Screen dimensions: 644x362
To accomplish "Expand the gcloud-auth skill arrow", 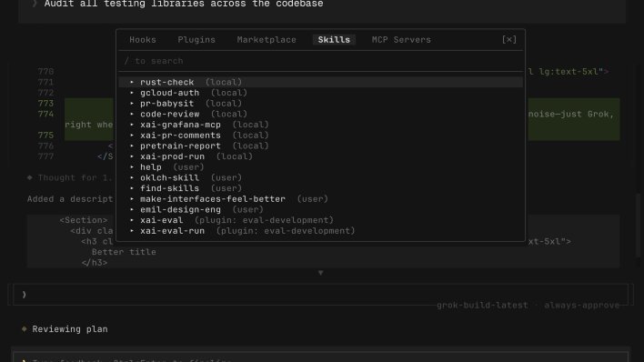I will pos(132,93).
